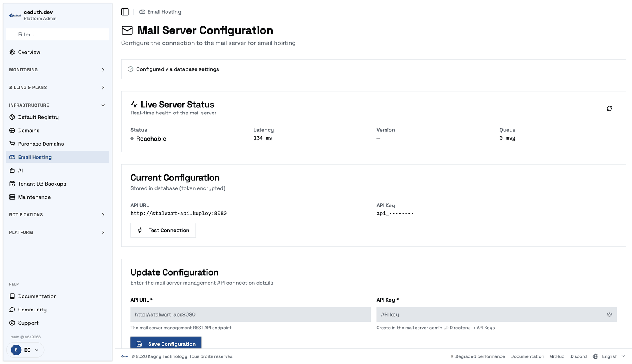Click the Email Hosting sidebar icon

[12, 157]
